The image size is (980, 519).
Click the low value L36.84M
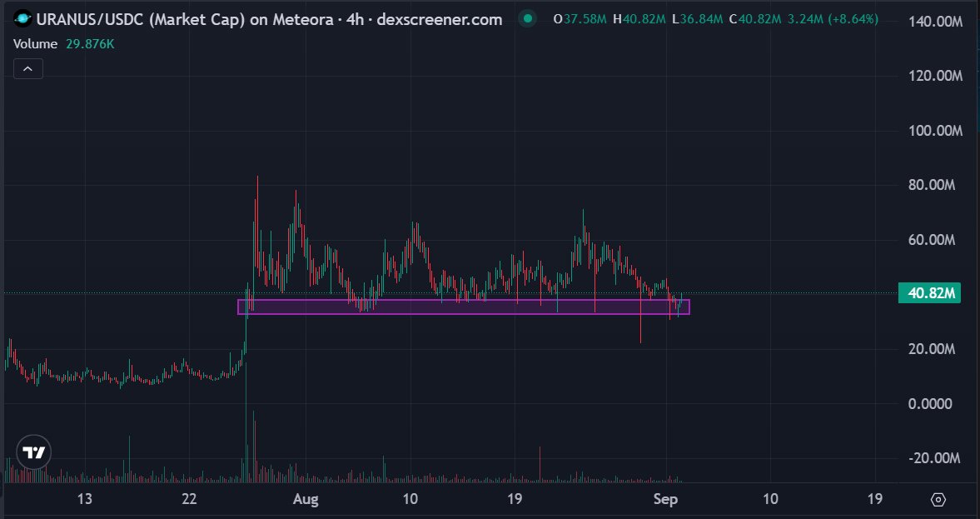click(698, 19)
